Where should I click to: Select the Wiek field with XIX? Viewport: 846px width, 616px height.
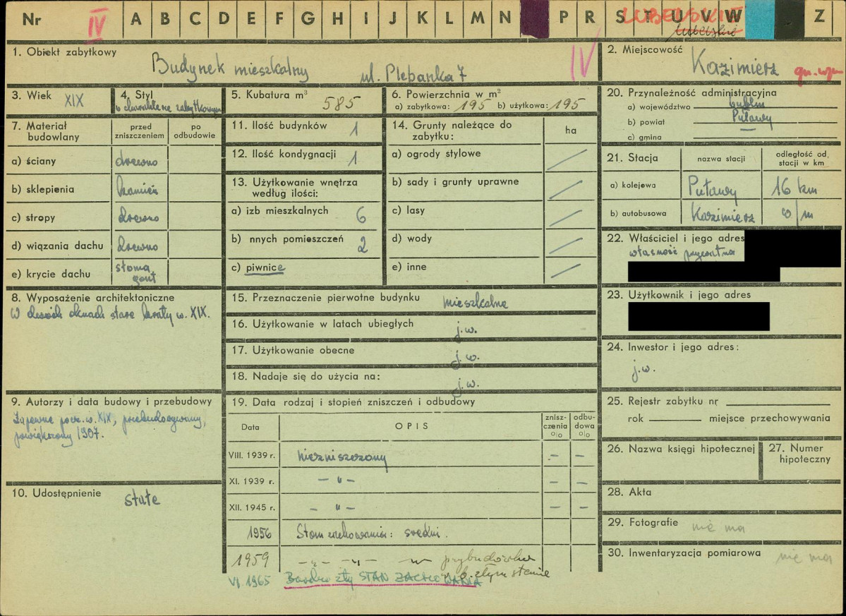click(x=73, y=100)
